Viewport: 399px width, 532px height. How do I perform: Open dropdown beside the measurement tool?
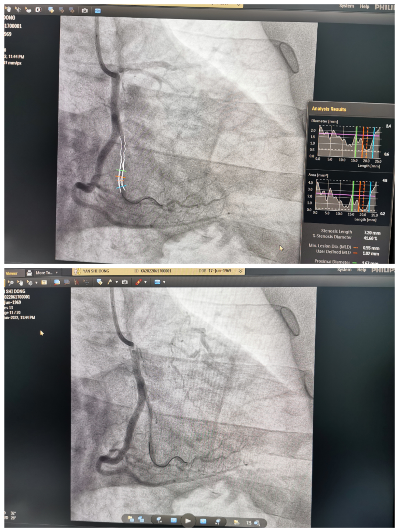point(116,282)
